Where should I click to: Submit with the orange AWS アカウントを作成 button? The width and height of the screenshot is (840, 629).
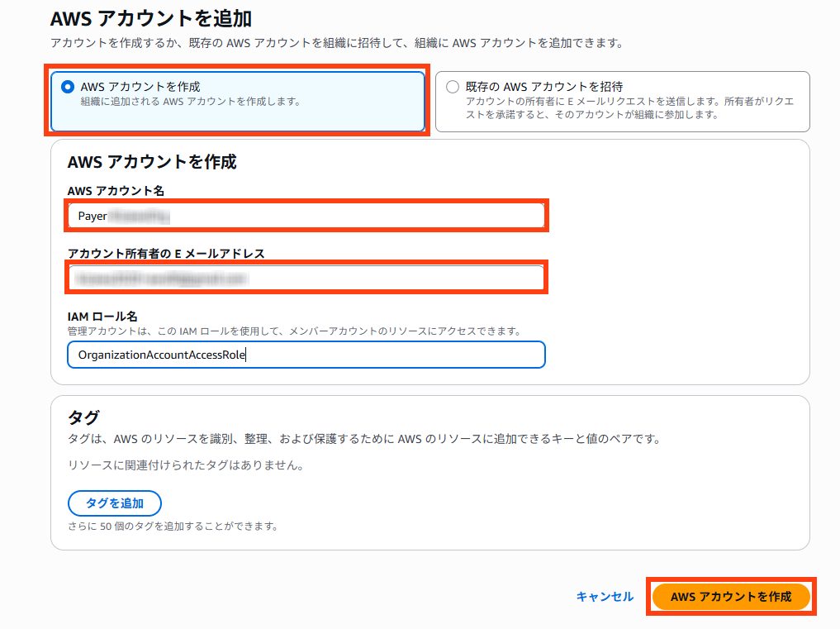coord(730,597)
